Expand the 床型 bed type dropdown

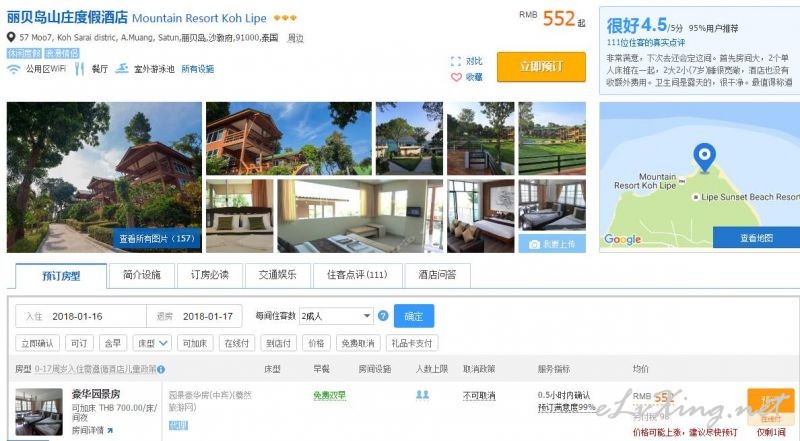pos(152,343)
